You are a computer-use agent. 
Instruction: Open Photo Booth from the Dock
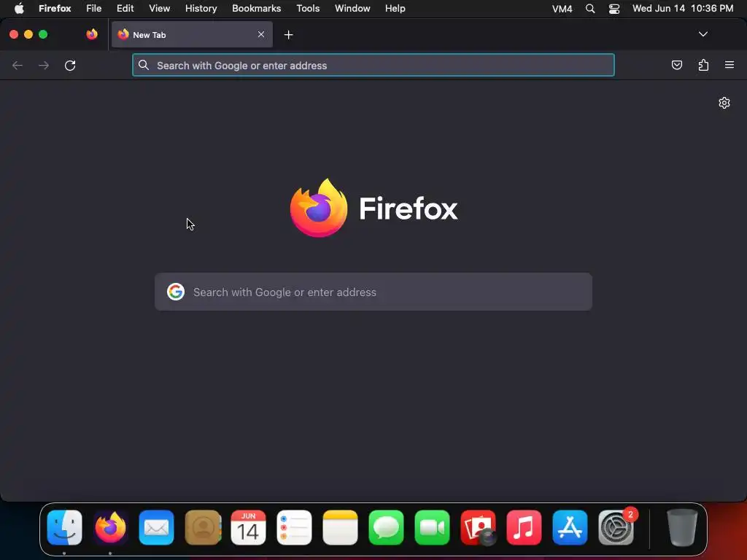[478, 528]
